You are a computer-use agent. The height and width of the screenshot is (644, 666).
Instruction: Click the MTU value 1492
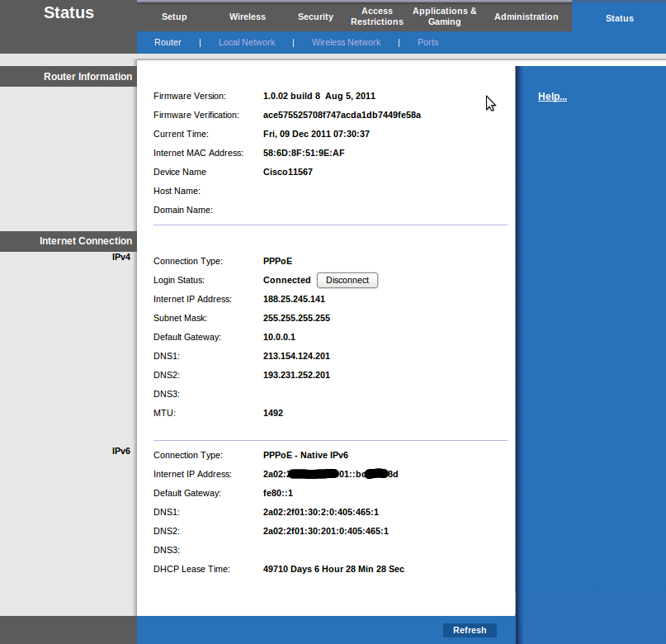pos(272,413)
